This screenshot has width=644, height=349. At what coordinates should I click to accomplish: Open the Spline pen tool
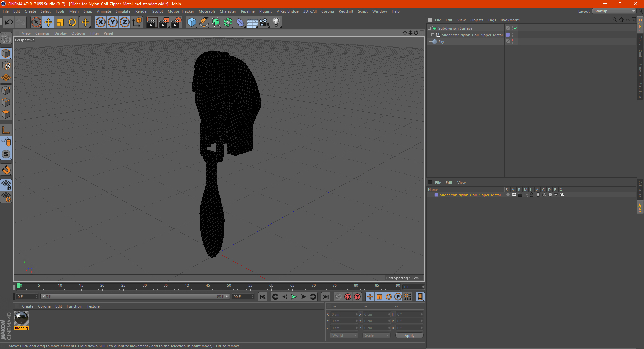[x=204, y=22]
